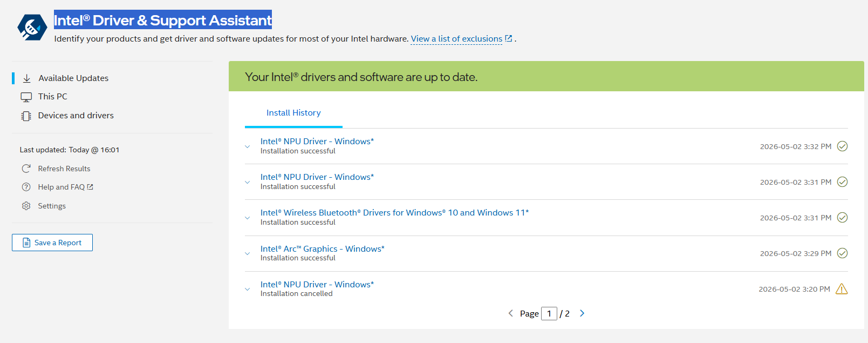868x343 pixels.
Task: Click the gear icon for Settings
Action: click(x=26, y=206)
